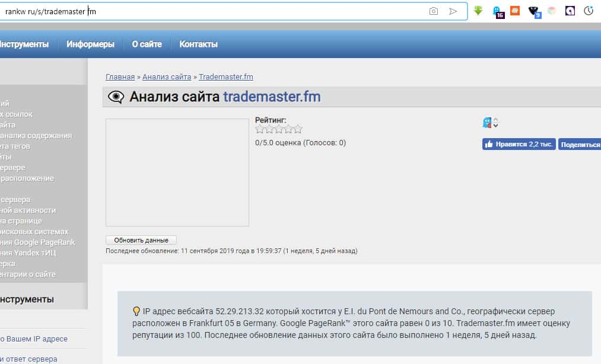
Task: Click the lightbulb icon in the IP info box
Action: (x=136, y=311)
